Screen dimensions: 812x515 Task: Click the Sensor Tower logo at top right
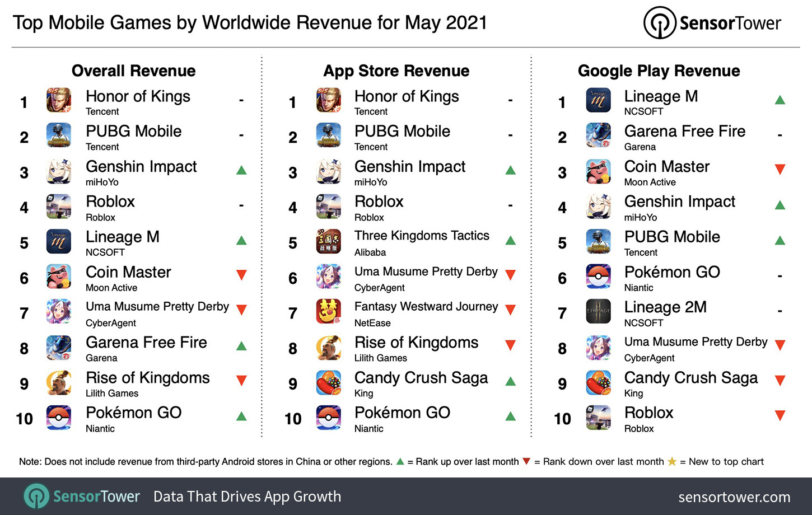tap(712, 23)
